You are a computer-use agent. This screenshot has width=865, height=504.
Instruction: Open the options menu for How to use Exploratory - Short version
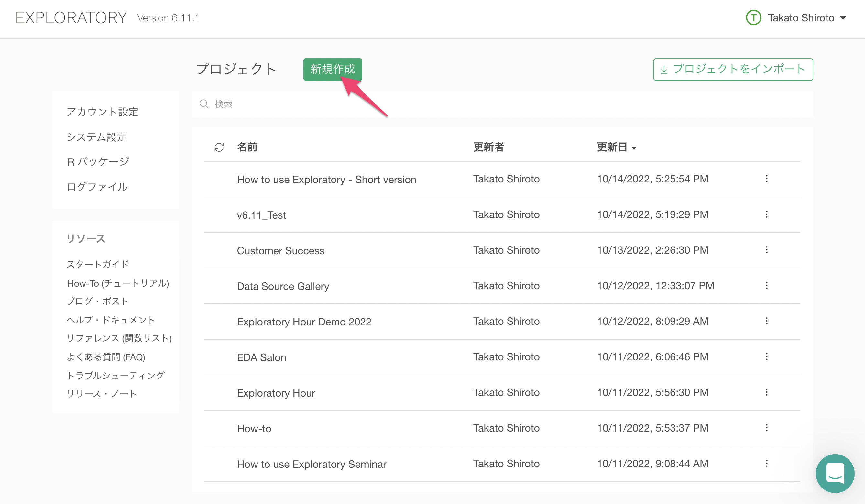[766, 179]
